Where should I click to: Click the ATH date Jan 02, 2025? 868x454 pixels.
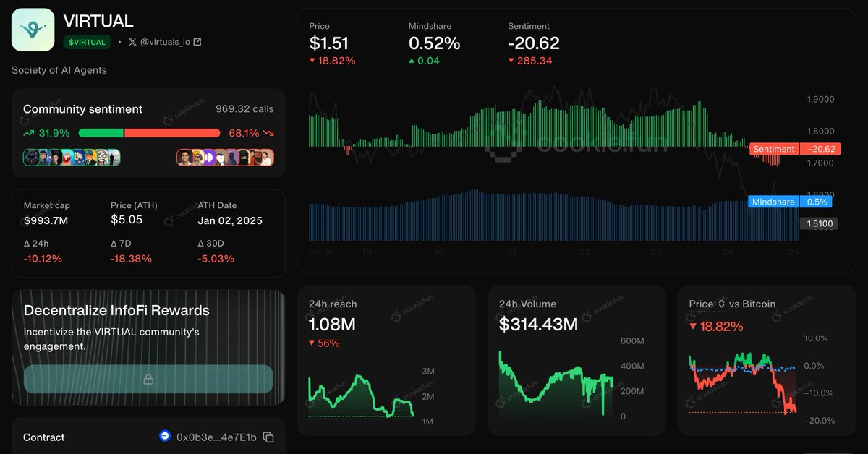[x=230, y=220]
